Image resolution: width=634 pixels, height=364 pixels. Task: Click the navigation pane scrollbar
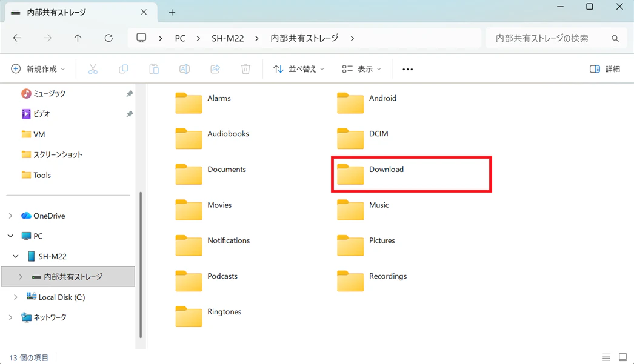pos(141,265)
